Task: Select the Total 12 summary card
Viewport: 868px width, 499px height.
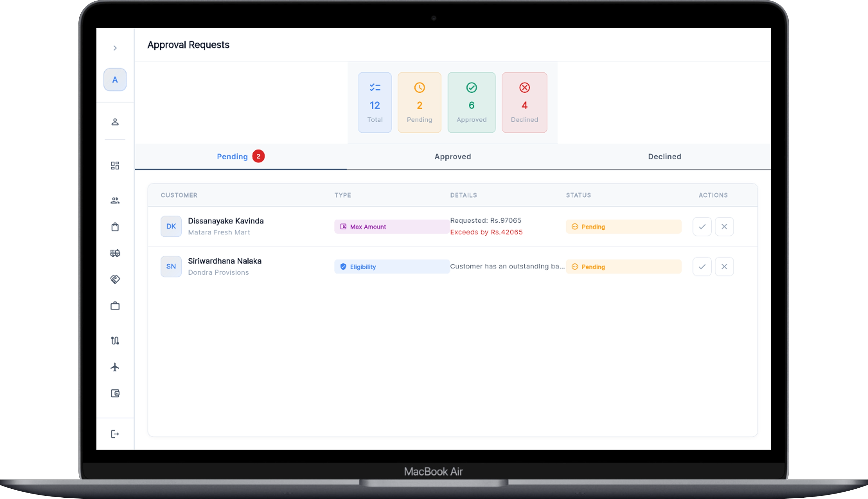Action: [375, 103]
